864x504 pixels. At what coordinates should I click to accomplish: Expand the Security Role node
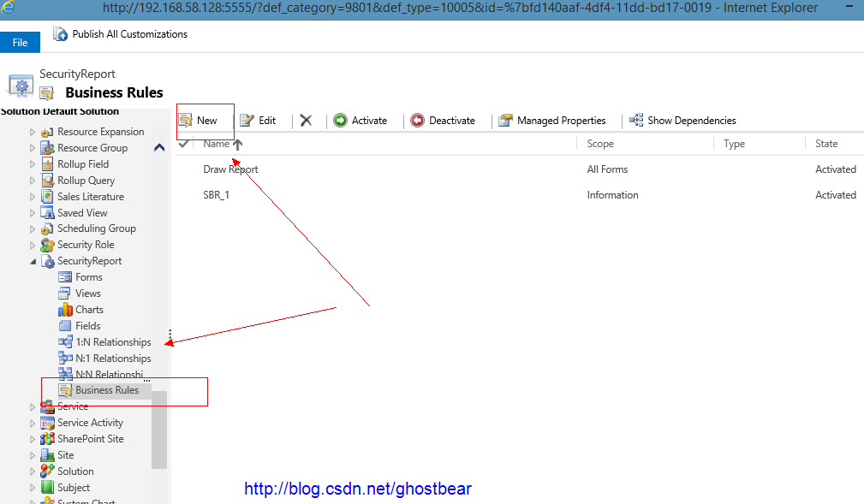click(x=32, y=245)
